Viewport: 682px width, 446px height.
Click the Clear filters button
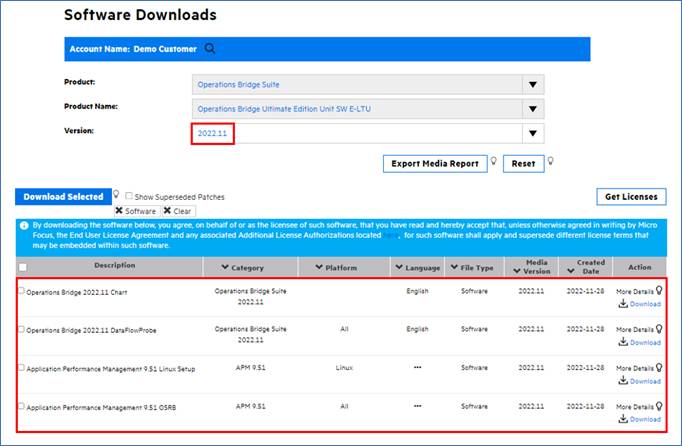178,211
